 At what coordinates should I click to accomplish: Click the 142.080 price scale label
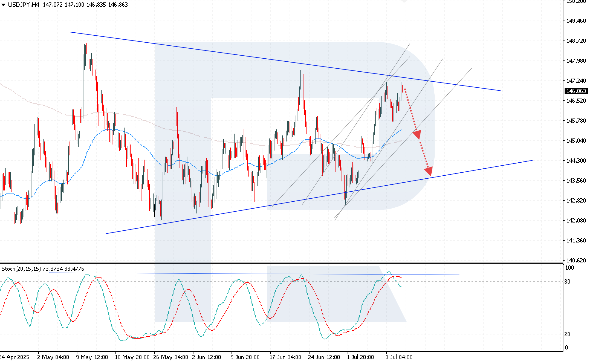[x=576, y=220]
